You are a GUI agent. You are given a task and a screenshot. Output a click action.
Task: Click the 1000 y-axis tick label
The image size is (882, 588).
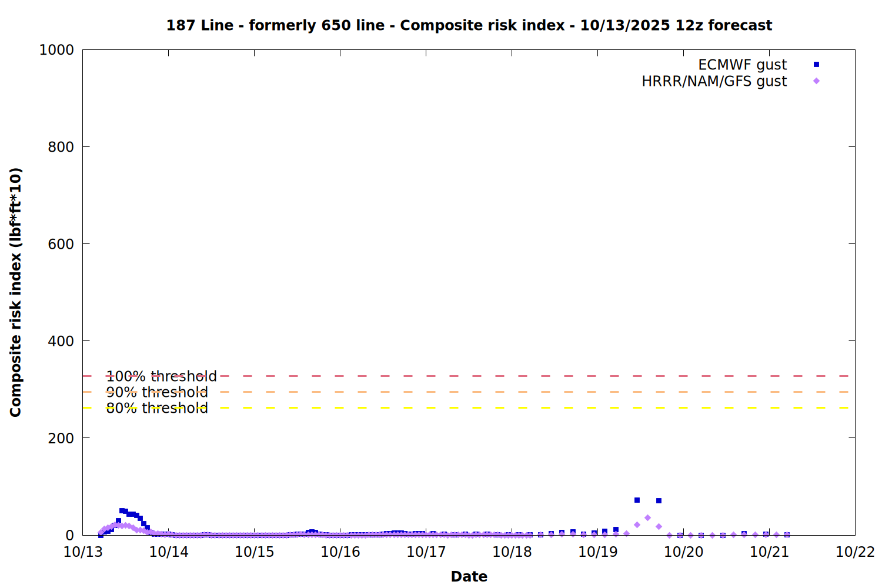(x=56, y=50)
